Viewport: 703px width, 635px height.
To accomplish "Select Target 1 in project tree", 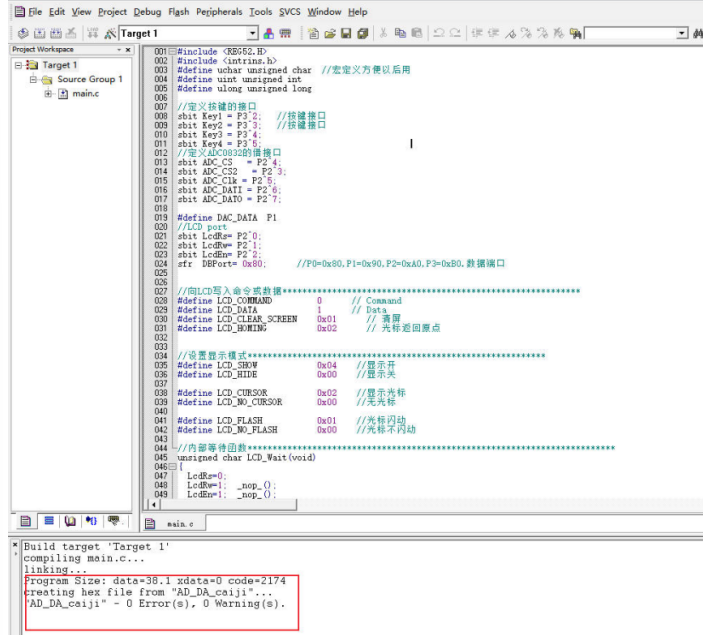I will point(60,65).
